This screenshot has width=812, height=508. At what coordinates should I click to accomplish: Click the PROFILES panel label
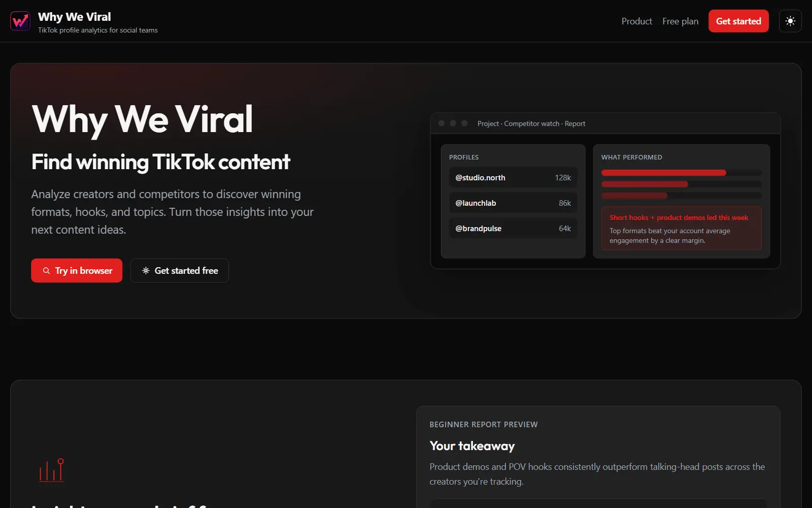tap(463, 157)
